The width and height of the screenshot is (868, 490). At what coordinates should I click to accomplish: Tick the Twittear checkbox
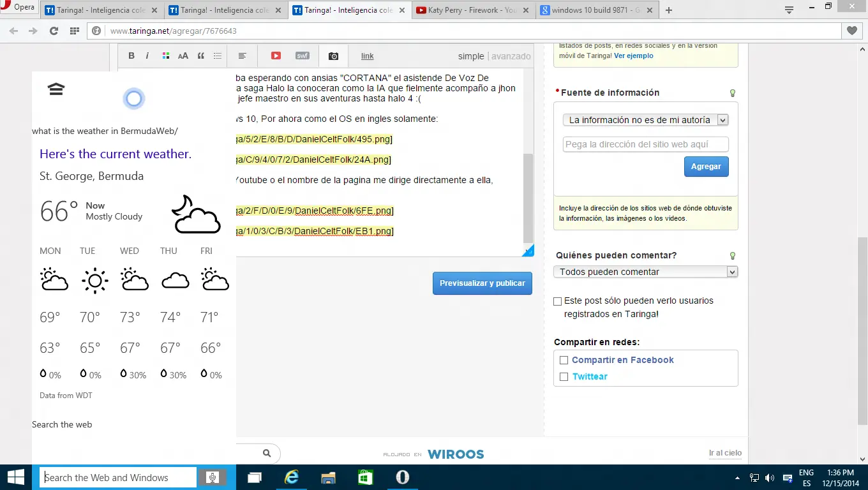coord(564,377)
